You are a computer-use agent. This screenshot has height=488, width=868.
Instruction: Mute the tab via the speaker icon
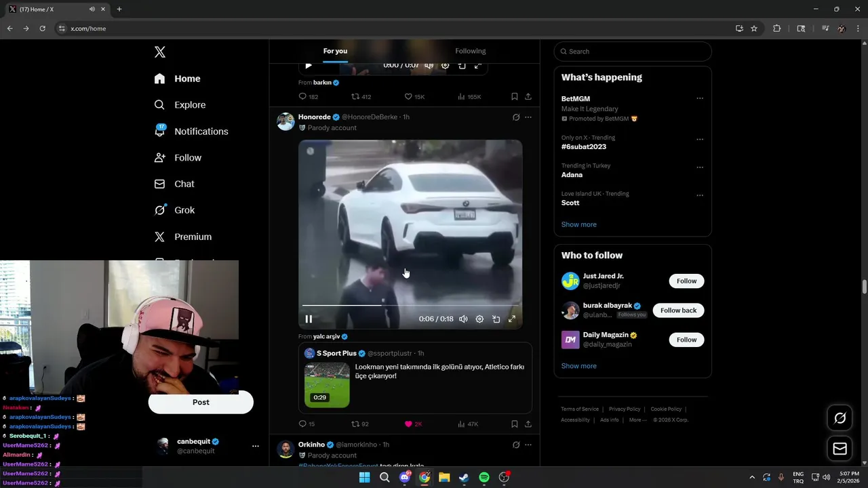click(92, 9)
